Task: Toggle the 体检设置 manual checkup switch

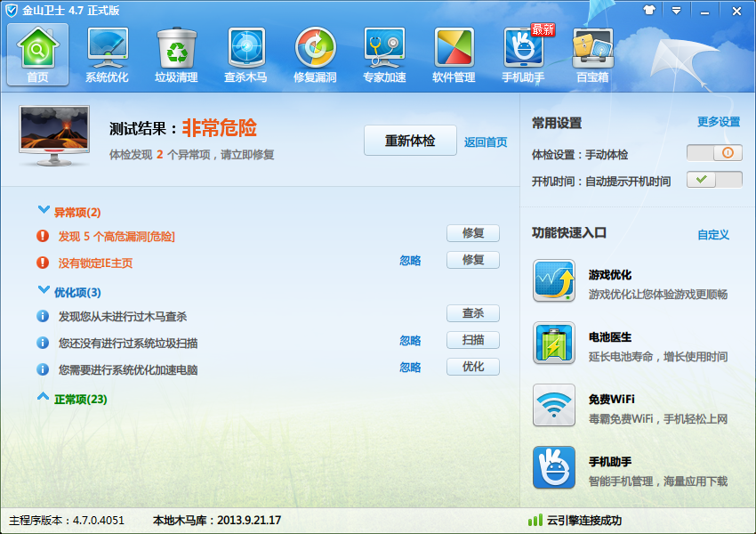Action: tap(714, 153)
